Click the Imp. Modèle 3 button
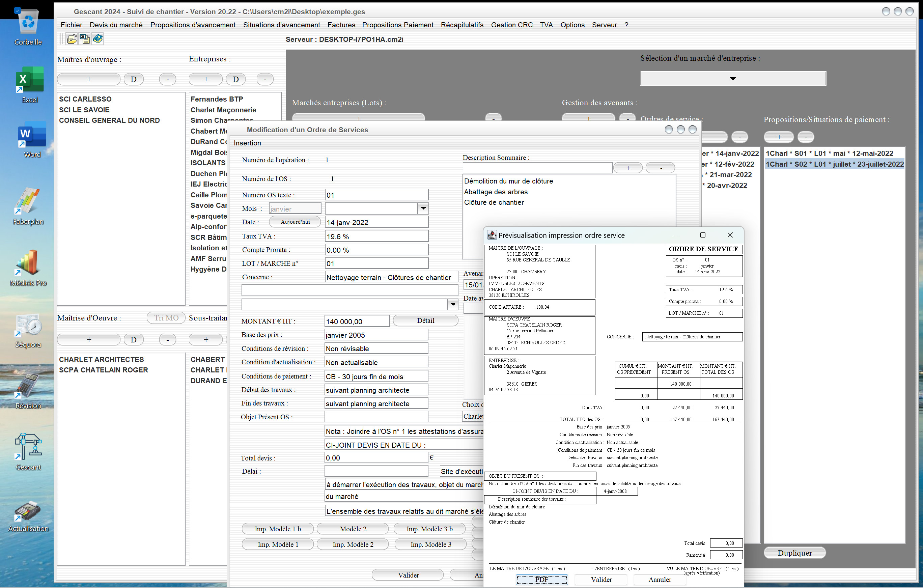The image size is (923, 588). [x=430, y=544]
